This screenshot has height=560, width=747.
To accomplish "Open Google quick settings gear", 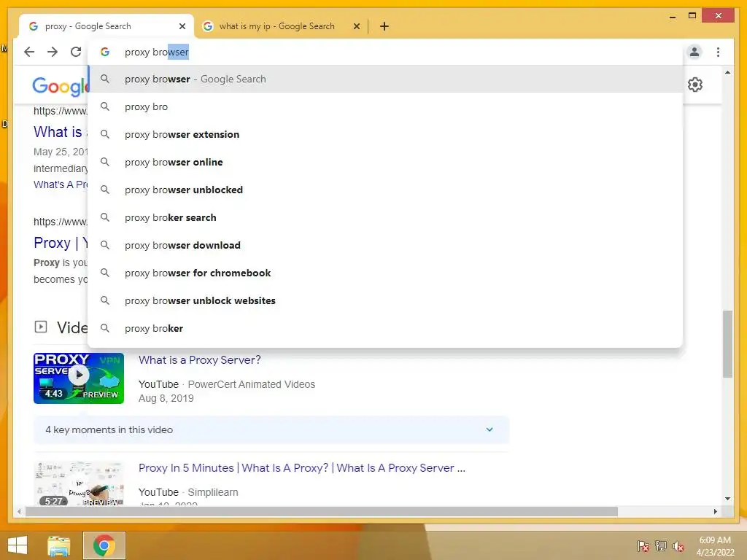I will click(695, 85).
